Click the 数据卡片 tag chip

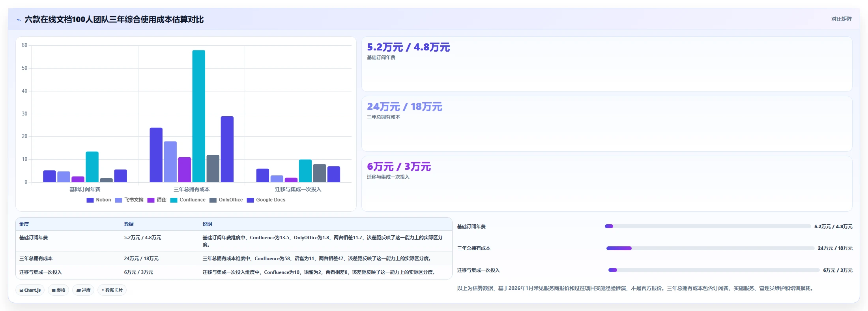112,290
